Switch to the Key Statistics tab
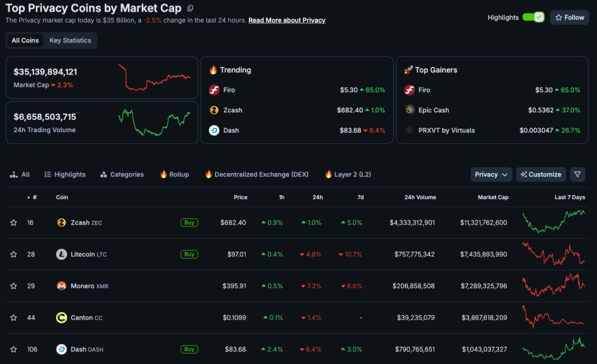Screen dimensions: 597x364 point(70,40)
